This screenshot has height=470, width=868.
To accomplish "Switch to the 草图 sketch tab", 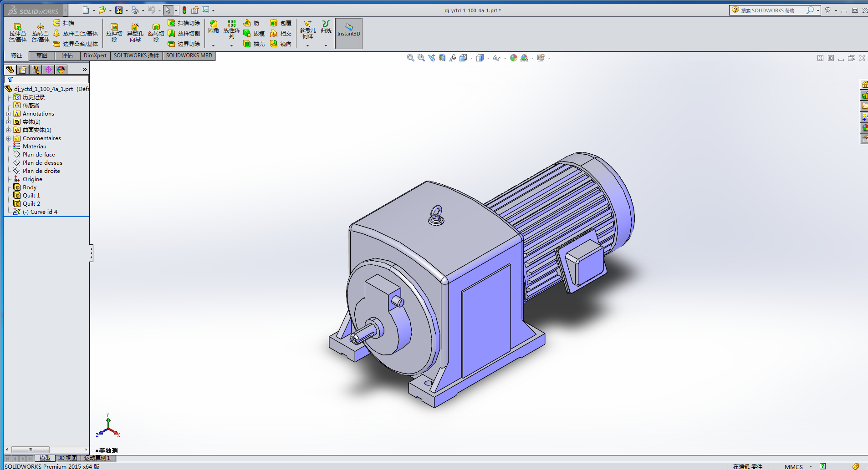I will 42,56.
